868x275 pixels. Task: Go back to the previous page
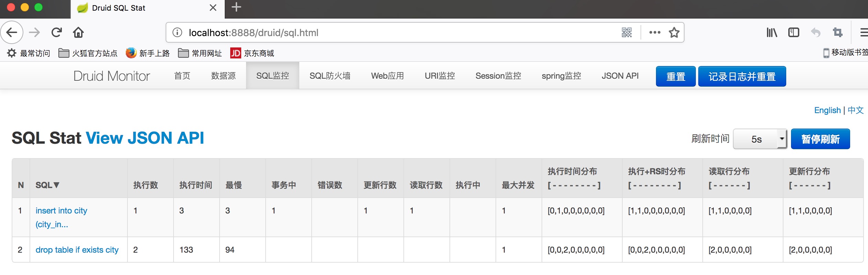[12, 33]
